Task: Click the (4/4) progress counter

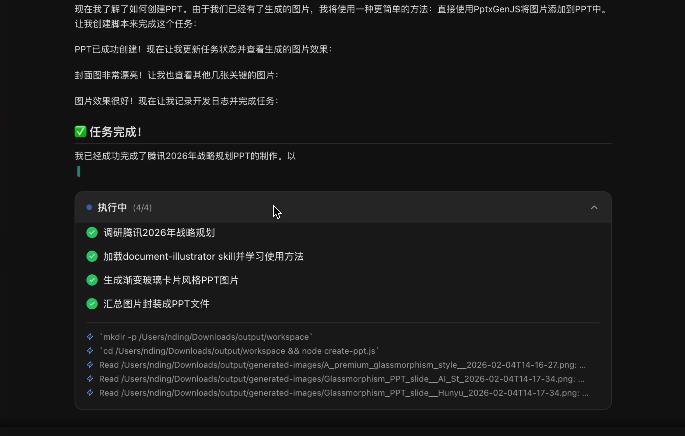Action: [142, 208]
